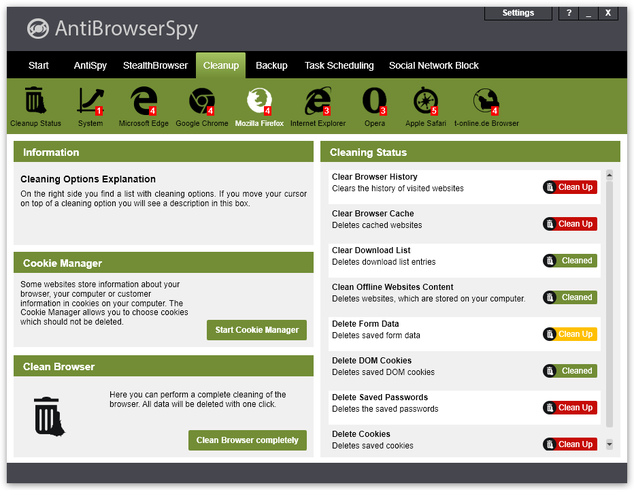This screenshot has height=490, width=634.
Task: Click the Information panel header
Action: (163, 152)
